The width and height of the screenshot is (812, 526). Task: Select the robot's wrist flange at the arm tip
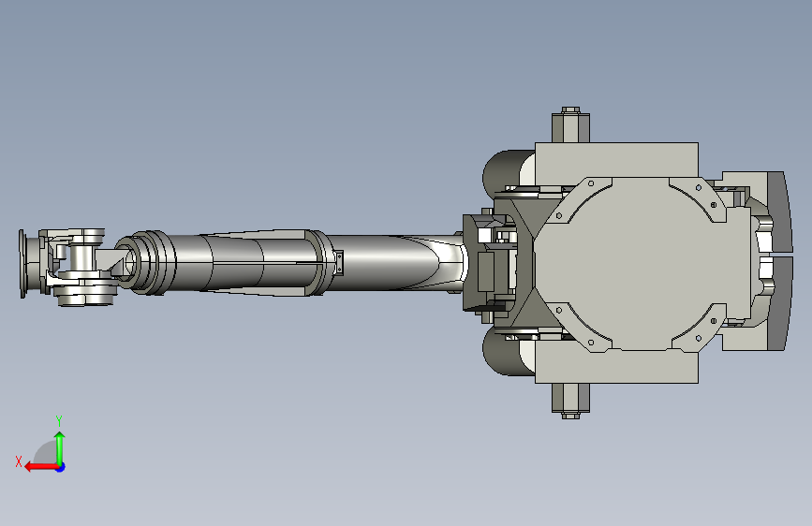pyautogui.click(x=23, y=264)
